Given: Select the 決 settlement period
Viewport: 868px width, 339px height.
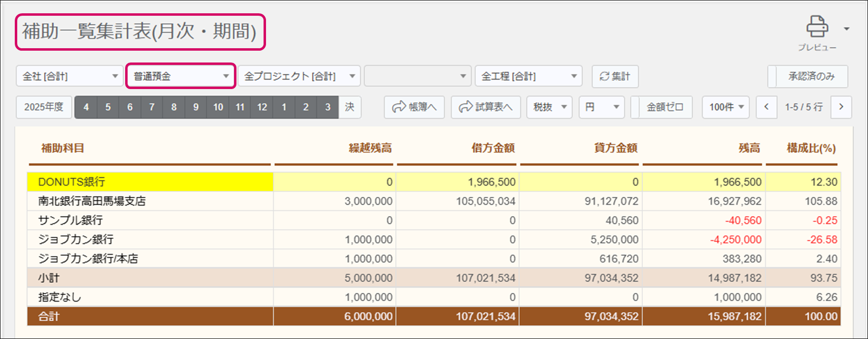Looking at the screenshot, I should click(x=350, y=107).
